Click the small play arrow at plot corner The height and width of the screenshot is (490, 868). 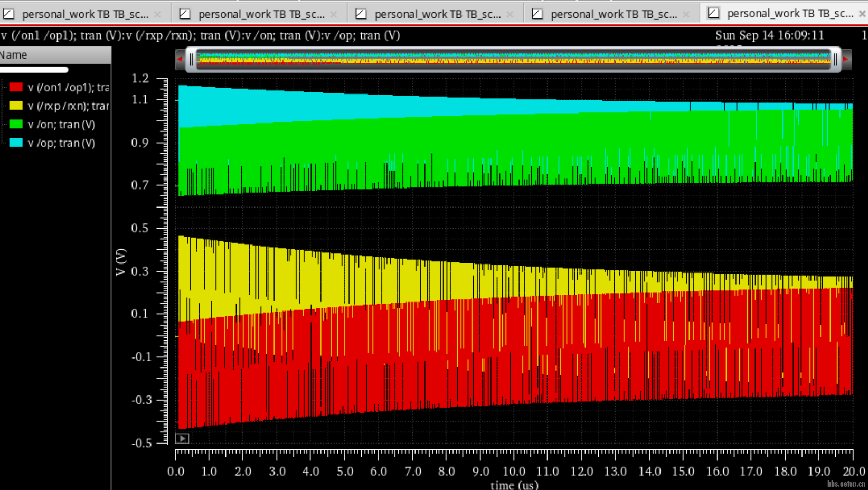182,438
